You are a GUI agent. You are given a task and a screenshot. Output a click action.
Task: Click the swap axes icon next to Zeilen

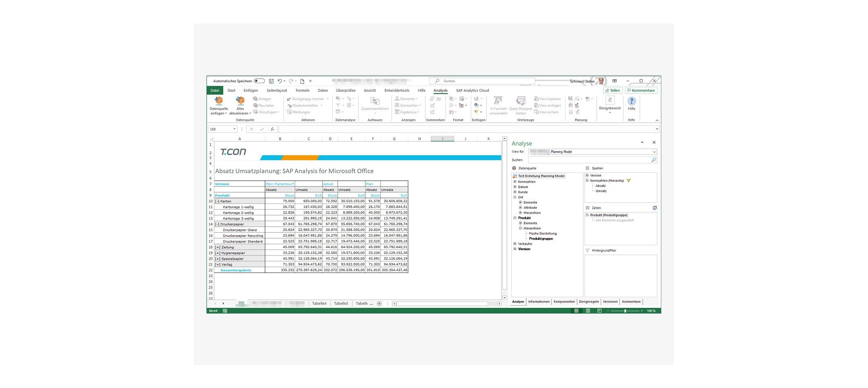point(655,208)
